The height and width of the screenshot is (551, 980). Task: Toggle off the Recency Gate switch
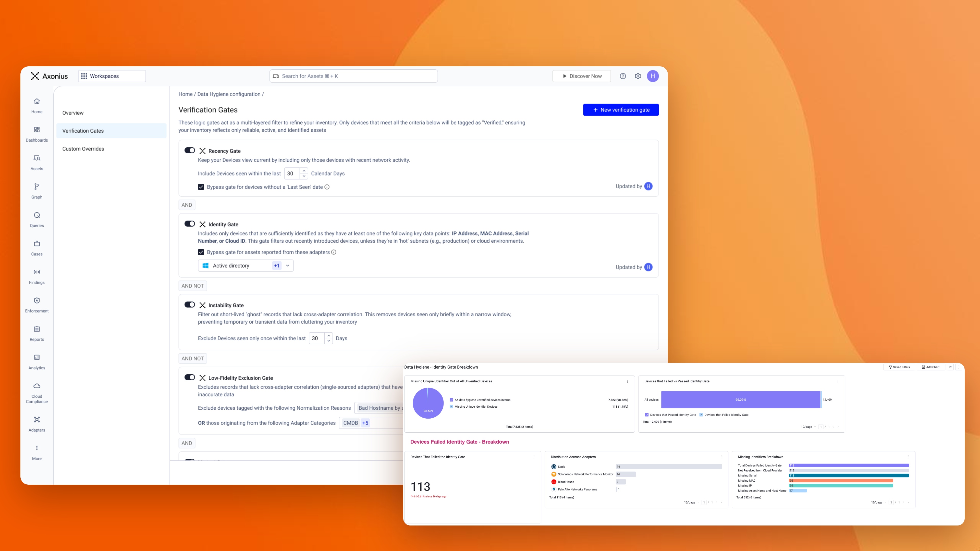[x=189, y=150]
